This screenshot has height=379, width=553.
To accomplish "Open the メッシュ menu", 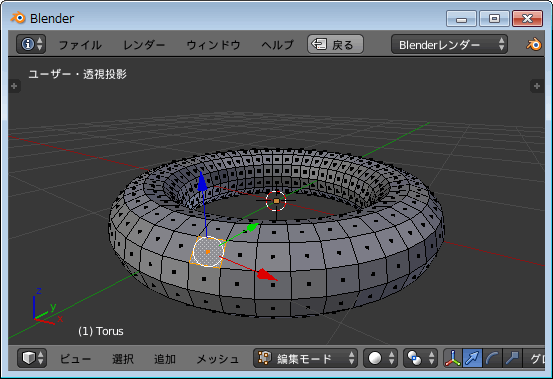I will tap(218, 359).
